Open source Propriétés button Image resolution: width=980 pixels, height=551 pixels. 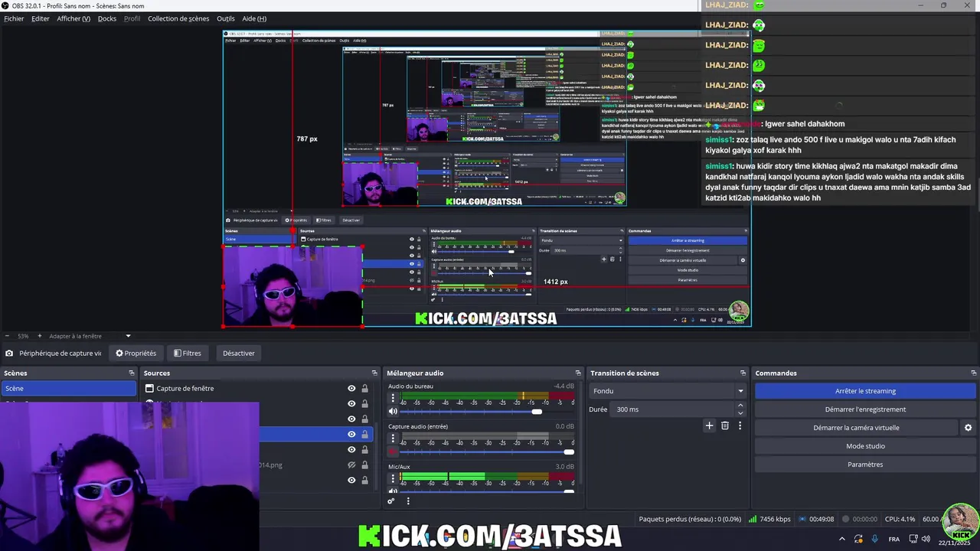coord(136,354)
